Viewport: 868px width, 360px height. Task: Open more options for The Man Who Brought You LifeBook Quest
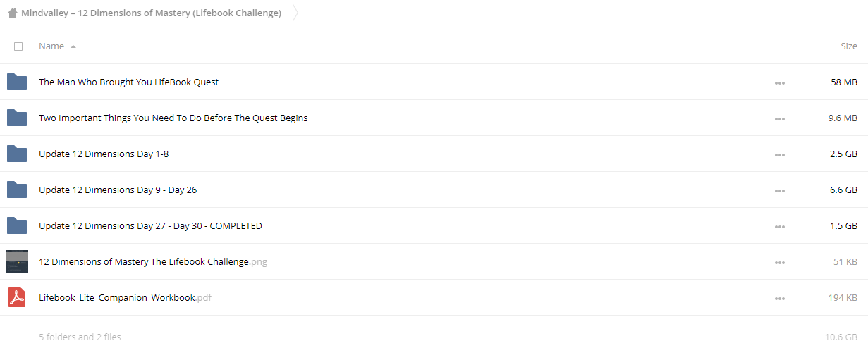pos(779,82)
